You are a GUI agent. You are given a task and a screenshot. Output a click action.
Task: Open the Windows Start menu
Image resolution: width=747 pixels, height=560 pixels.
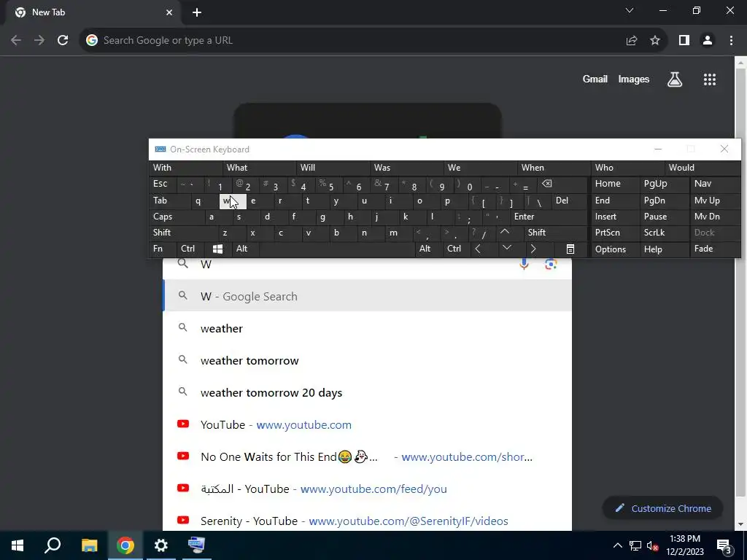point(18,545)
